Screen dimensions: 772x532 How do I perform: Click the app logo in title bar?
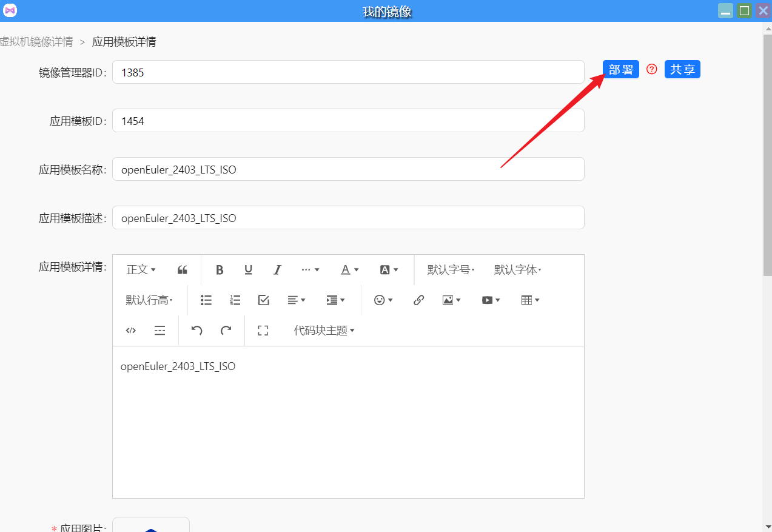point(10,11)
